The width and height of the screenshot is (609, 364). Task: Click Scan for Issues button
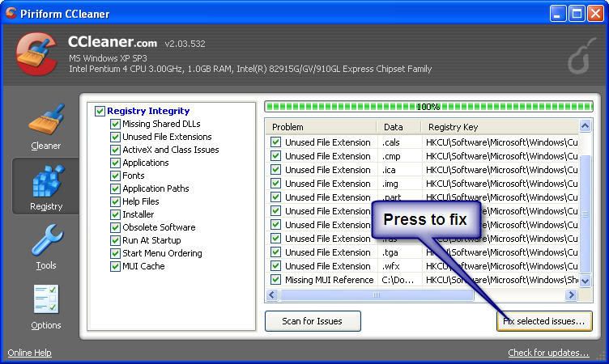click(313, 321)
